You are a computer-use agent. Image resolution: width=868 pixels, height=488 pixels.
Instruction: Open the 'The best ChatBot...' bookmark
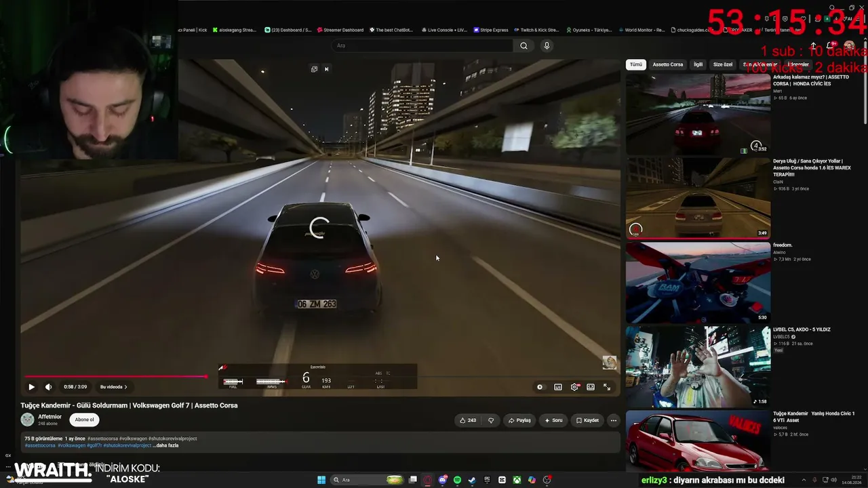[391, 30]
